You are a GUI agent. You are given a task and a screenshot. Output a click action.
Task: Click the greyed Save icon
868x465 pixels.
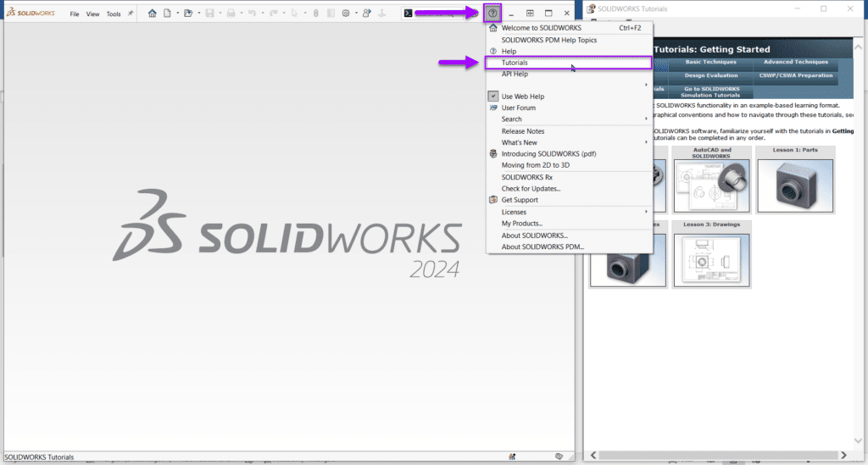pyautogui.click(x=210, y=14)
